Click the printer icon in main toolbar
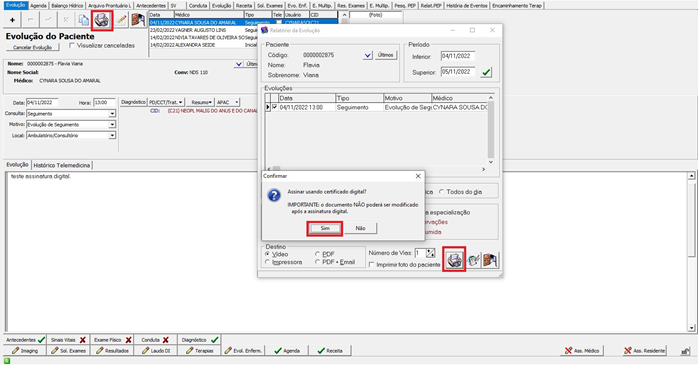The height and width of the screenshot is (373, 698). (102, 20)
